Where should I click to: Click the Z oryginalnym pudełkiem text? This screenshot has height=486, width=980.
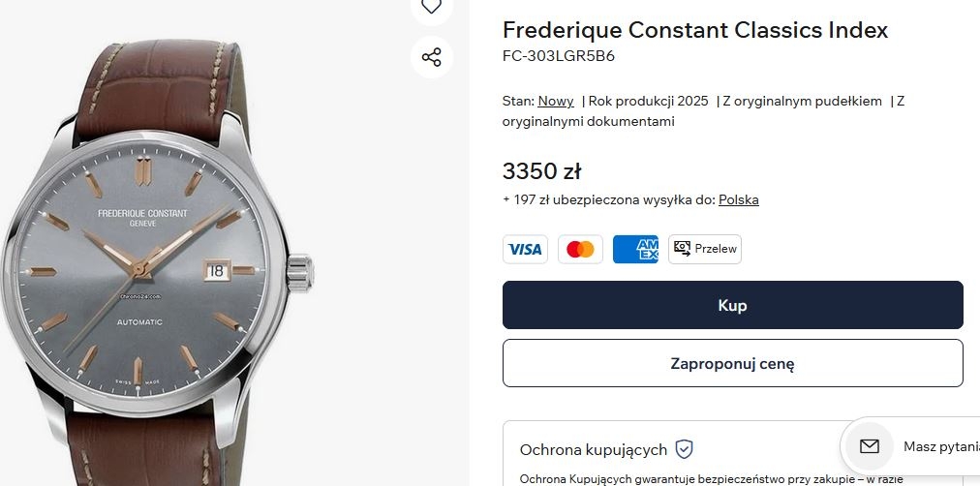[x=802, y=101]
